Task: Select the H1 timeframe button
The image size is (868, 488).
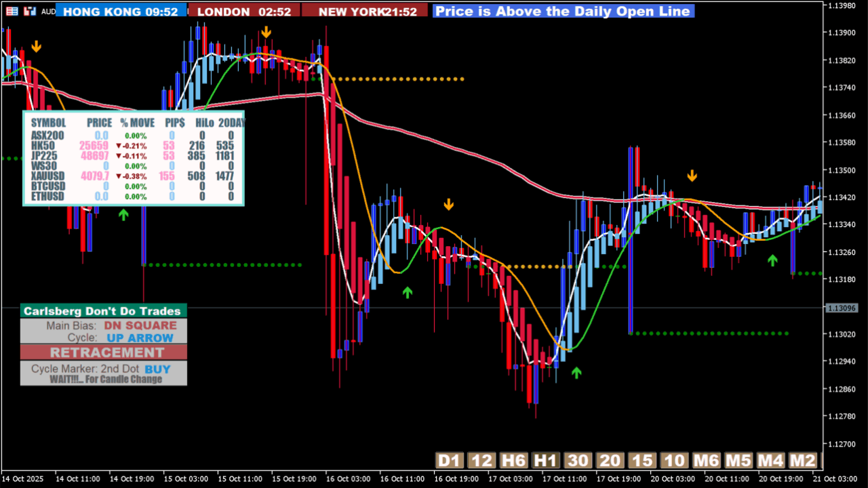Action: (x=546, y=461)
